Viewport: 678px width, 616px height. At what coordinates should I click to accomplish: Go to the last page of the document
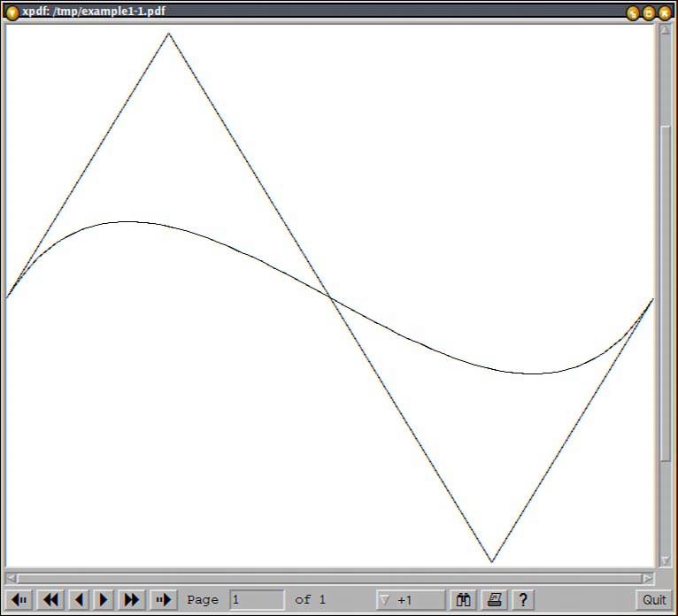click(x=163, y=599)
